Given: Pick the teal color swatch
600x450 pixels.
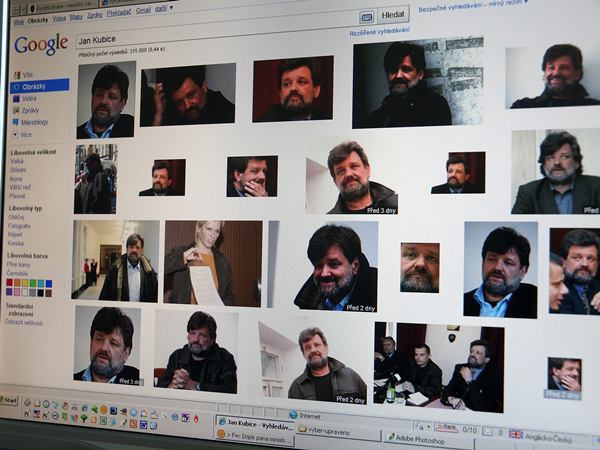Looking at the screenshot, I should click(x=41, y=284).
